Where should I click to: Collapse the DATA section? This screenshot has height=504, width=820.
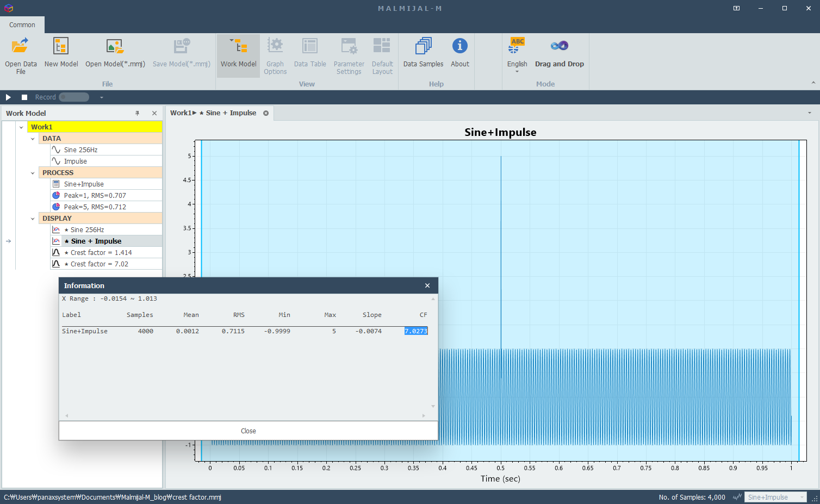point(33,139)
